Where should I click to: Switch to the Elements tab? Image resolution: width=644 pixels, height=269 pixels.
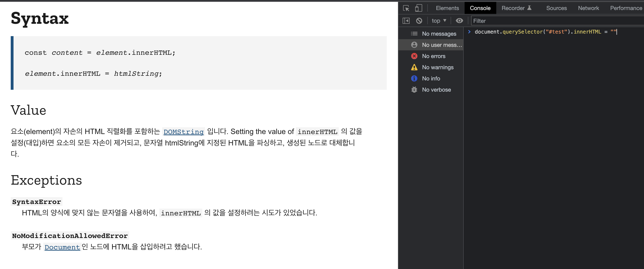click(x=447, y=8)
